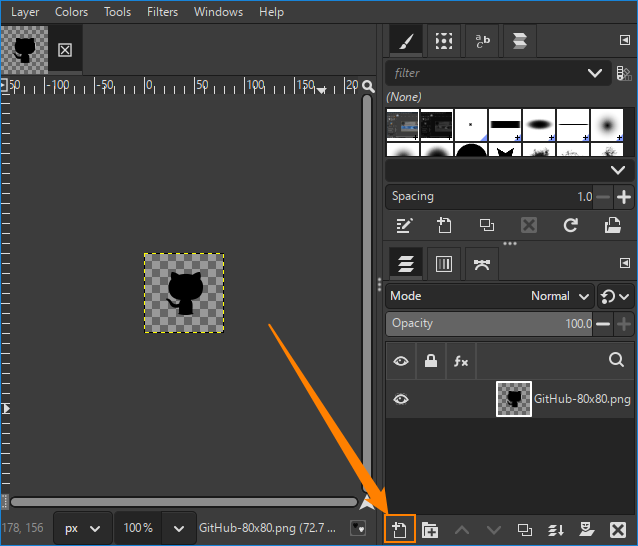Open the Layer menu

[25, 12]
